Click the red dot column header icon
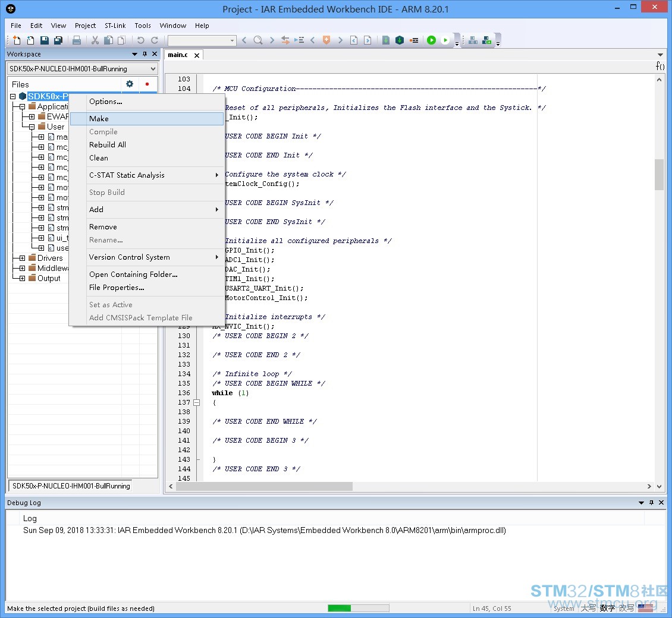The width and height of the screenshot is (672, 618). pyautogui.click(x=147, y=84)
